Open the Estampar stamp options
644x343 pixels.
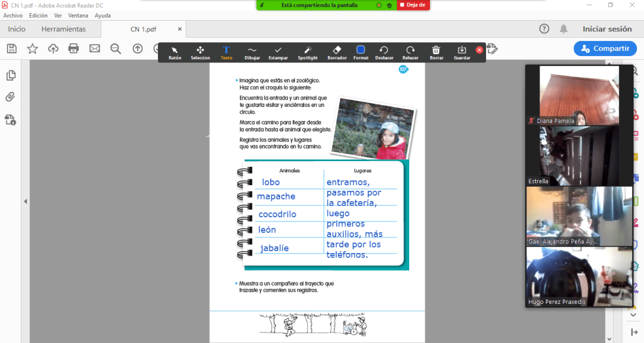click(x=278, y=52)
